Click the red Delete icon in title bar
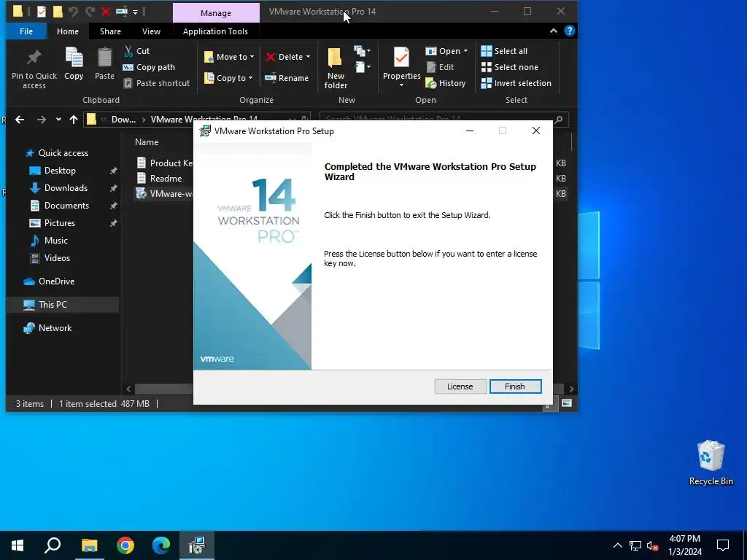Screen dimensions: 747x560 click(x=106, y=12)
